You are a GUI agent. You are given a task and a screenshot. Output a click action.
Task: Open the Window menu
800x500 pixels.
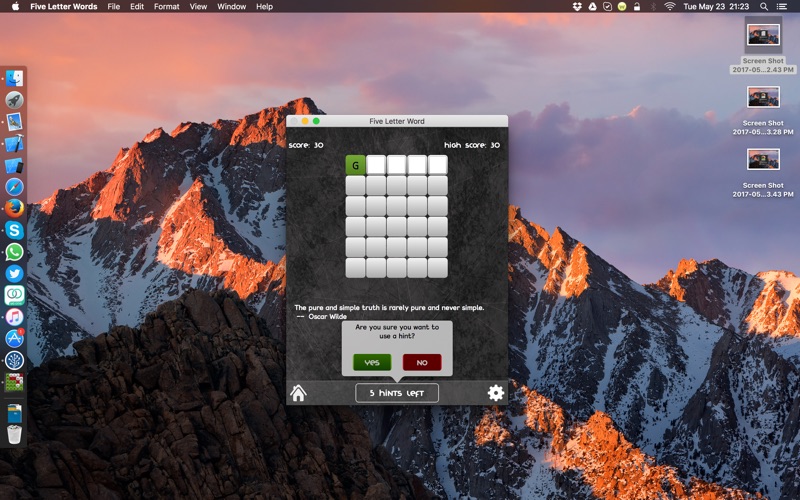pos(232,7)
